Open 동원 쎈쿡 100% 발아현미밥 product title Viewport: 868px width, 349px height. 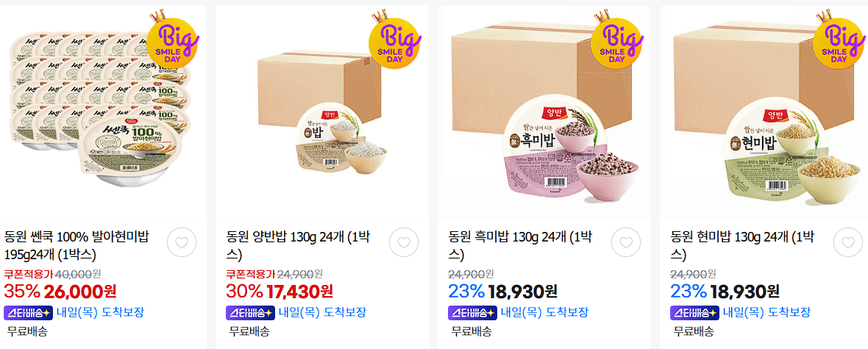click(x=77, y=246)
